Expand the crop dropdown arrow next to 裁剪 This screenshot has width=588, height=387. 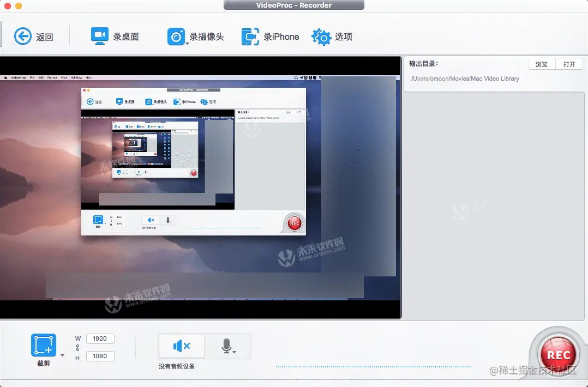pyautogui.click(x=62, y=355)
